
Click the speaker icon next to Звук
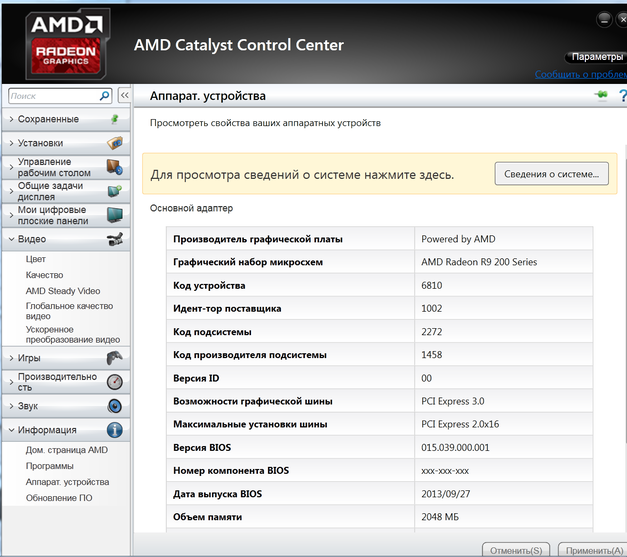click(x=115, y=406)
